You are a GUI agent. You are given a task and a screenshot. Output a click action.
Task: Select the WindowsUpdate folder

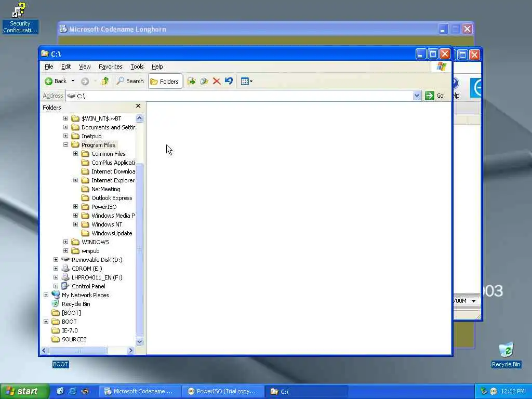tap(112, 233)
